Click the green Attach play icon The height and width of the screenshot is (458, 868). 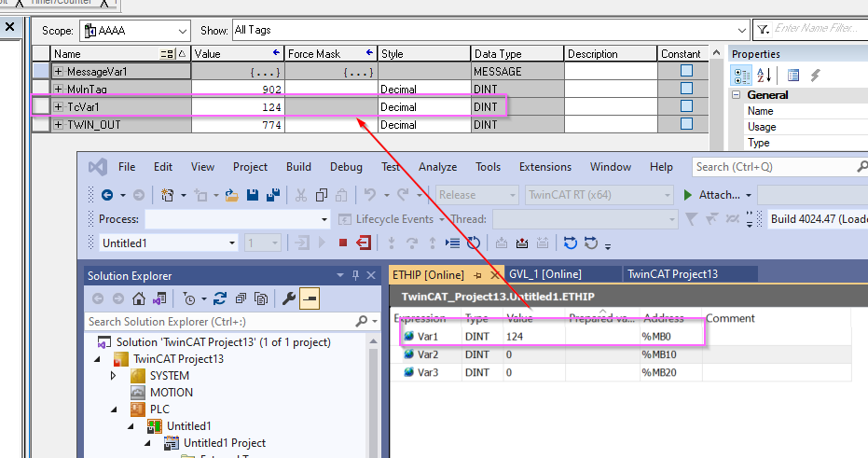[x=687, y=195]
